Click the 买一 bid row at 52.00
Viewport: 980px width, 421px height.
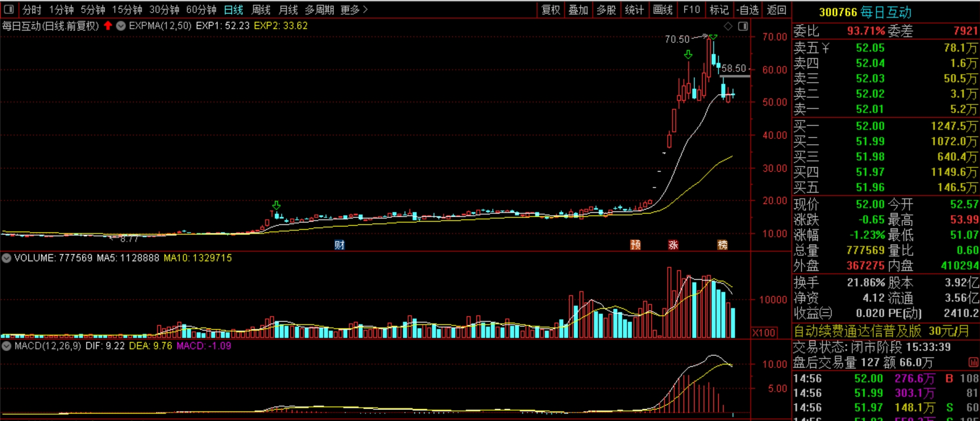point(885,126)
